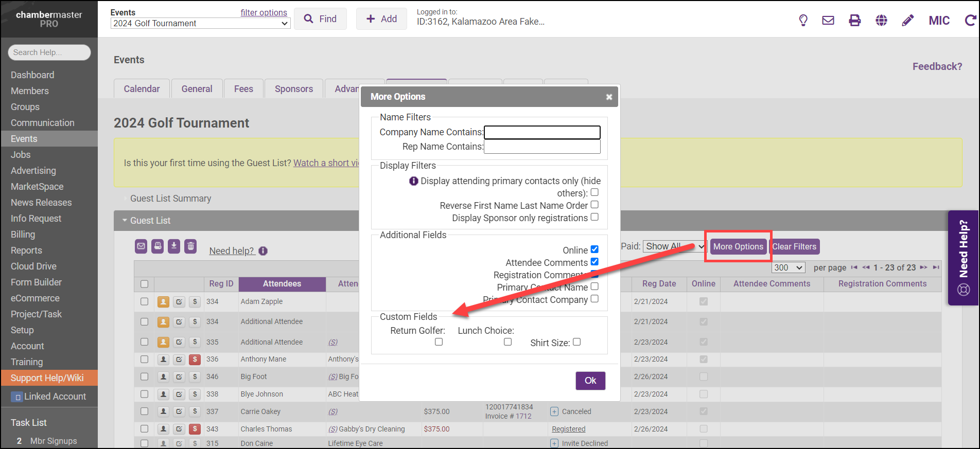
Task: Click the Clear Filters button
Action: 794,247
